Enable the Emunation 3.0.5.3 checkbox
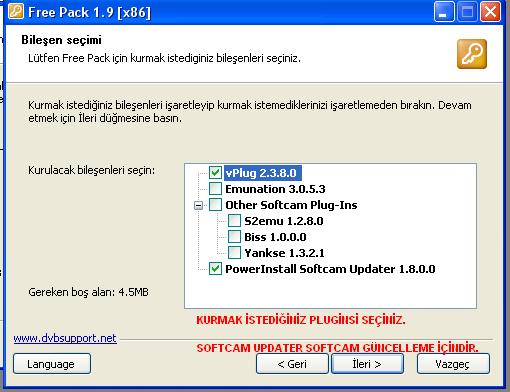 (215, 188)
